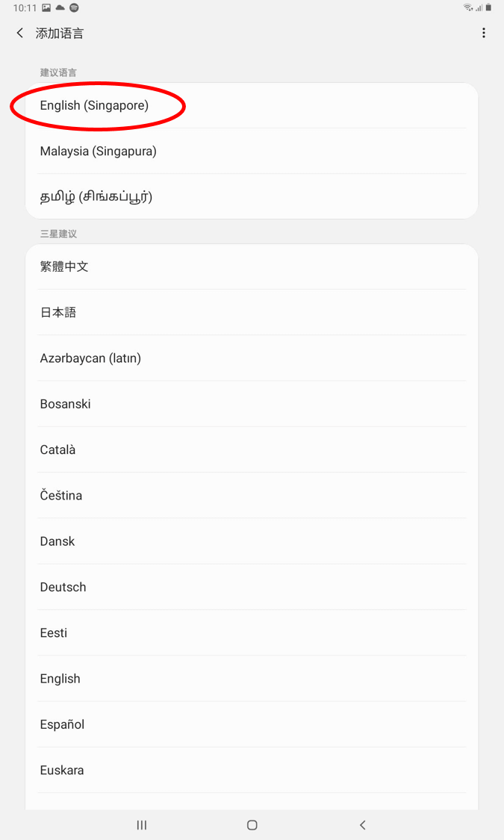Viewport: 504px width, 840px height.
Task: Select Deutsch language option
Action: pos(63,587)
